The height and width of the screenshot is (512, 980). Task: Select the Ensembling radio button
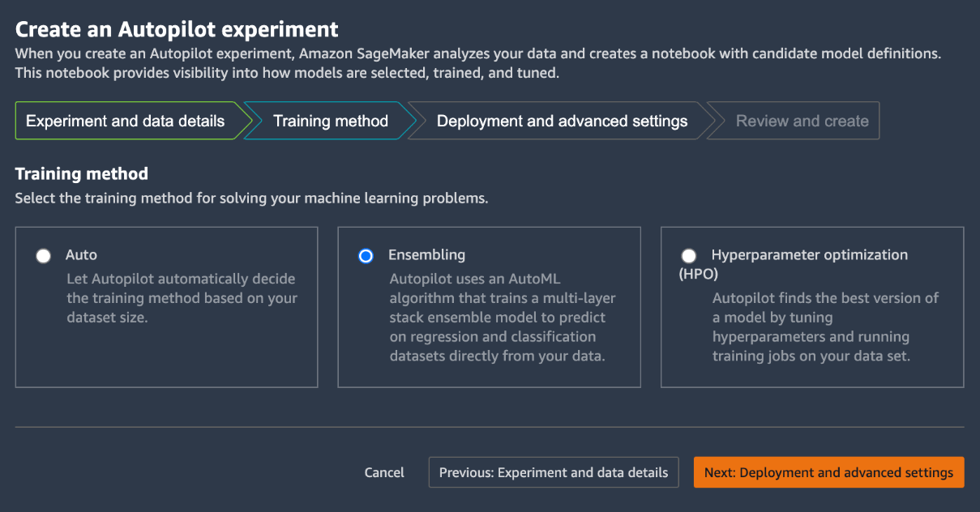[366, 256]
